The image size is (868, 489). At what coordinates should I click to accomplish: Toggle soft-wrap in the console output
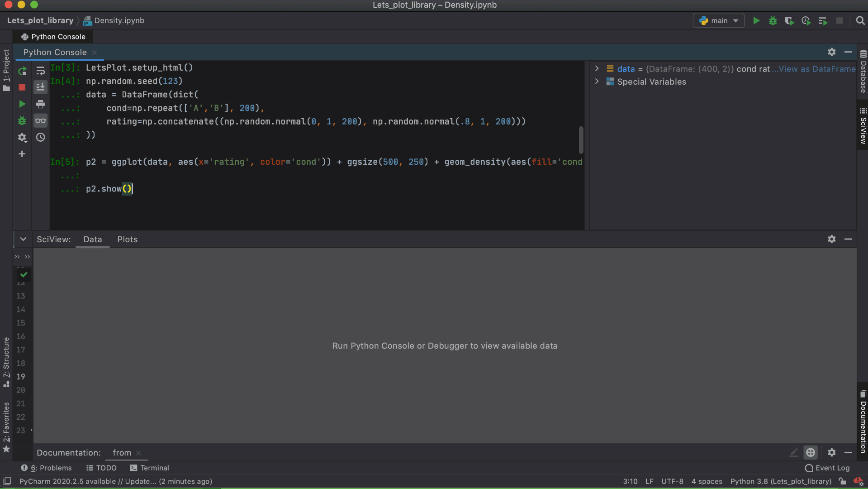click(41, 71)
